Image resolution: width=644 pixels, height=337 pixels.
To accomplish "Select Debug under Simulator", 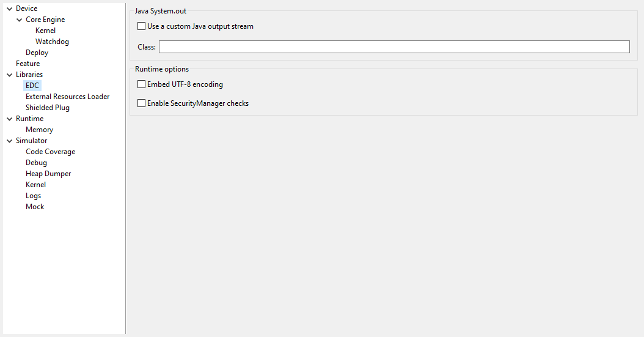I will [36, 163].
